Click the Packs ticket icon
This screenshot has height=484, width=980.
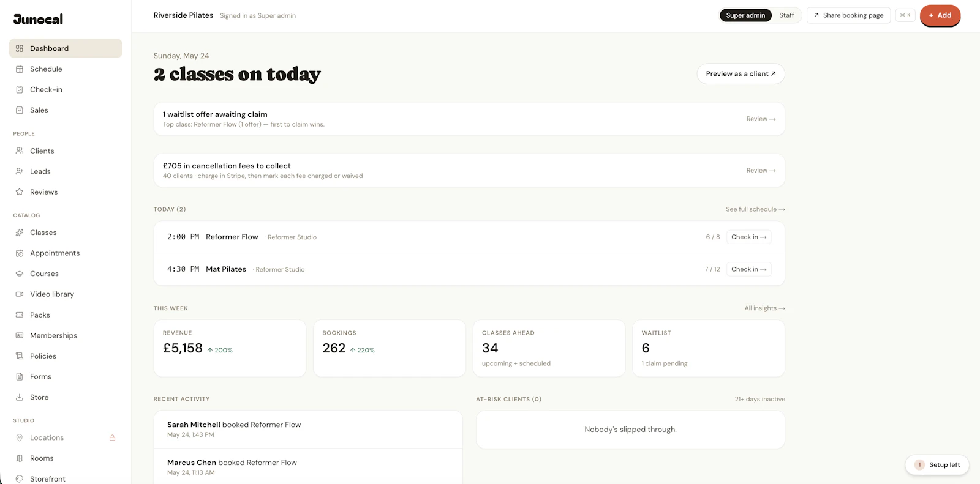(20, 315)
